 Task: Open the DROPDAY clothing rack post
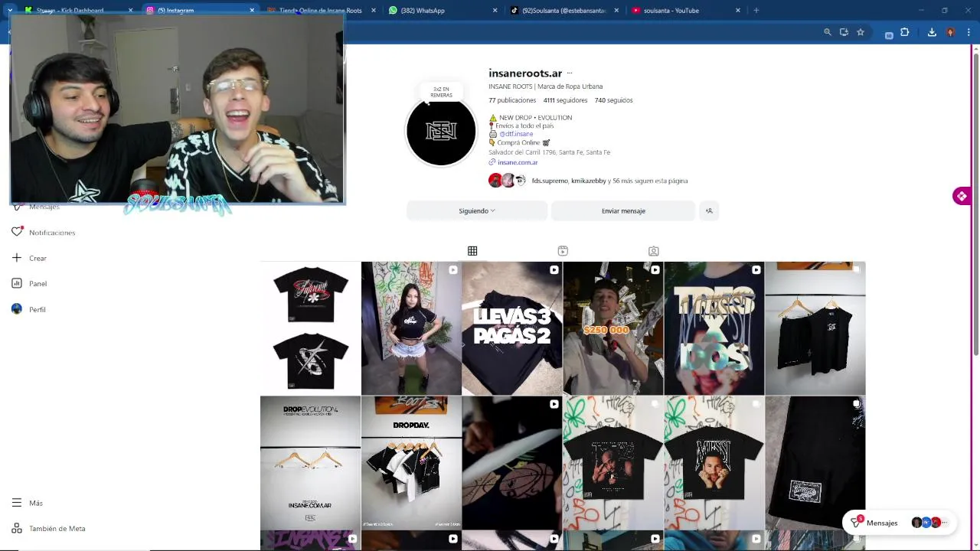(411, 462)
